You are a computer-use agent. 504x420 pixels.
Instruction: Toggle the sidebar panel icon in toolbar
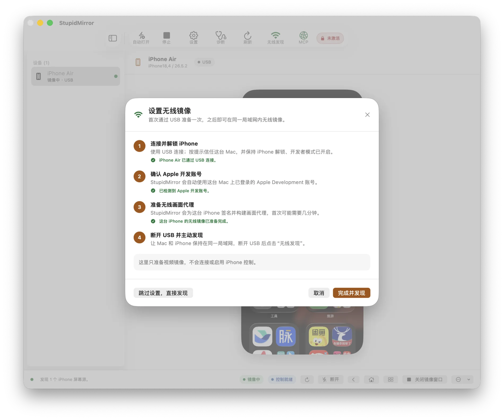pos(113,38)
